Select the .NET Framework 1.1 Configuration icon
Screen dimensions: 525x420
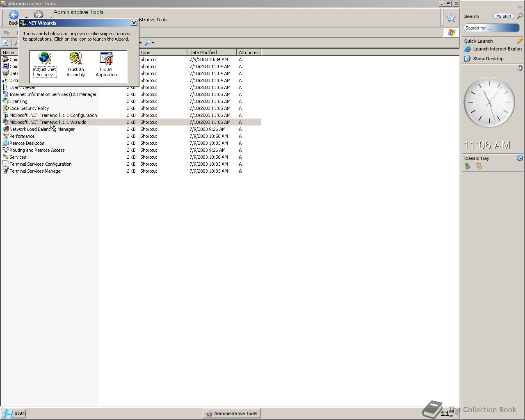5,115
